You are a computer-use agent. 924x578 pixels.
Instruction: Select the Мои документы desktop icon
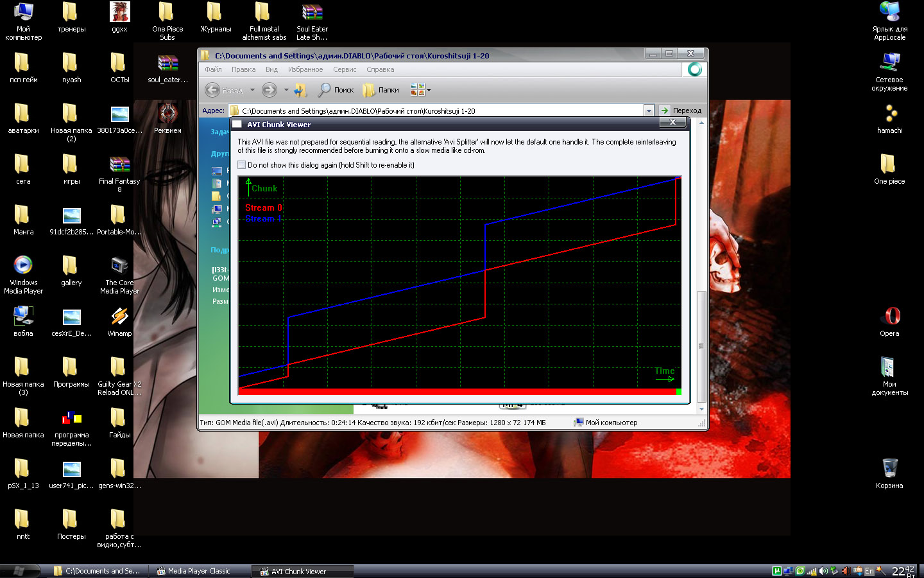click(889, 376)
